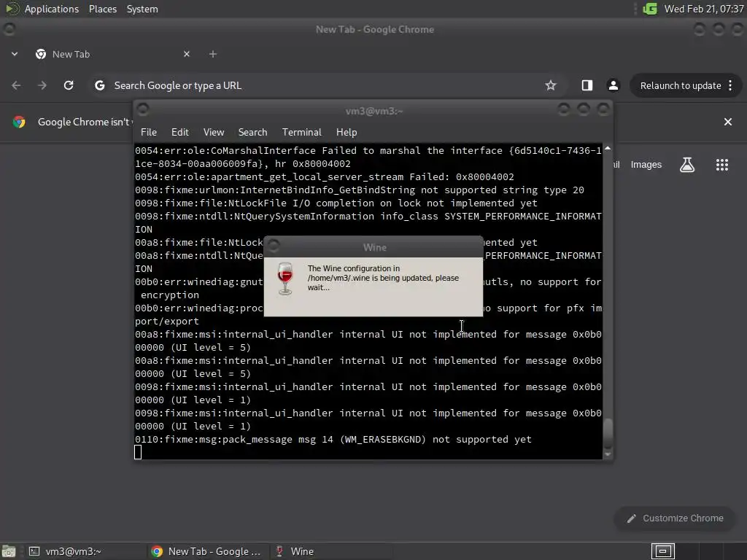Click Relaunch to update button

pos(681,86)
